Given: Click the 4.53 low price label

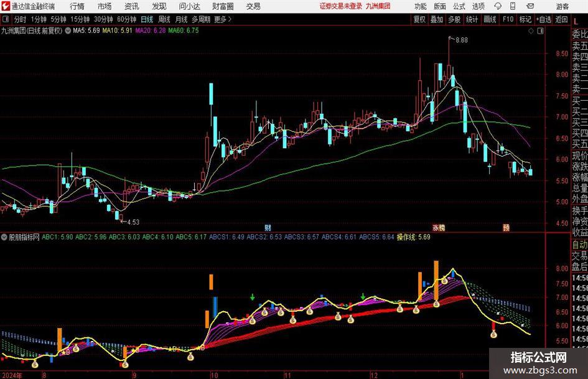Looking at the screenshot, I should (x=133, y=222).
